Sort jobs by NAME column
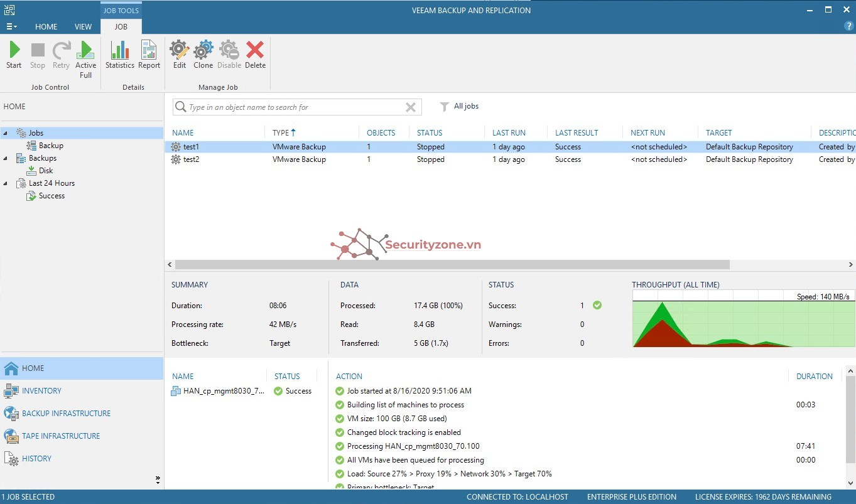 coord(183,133)
